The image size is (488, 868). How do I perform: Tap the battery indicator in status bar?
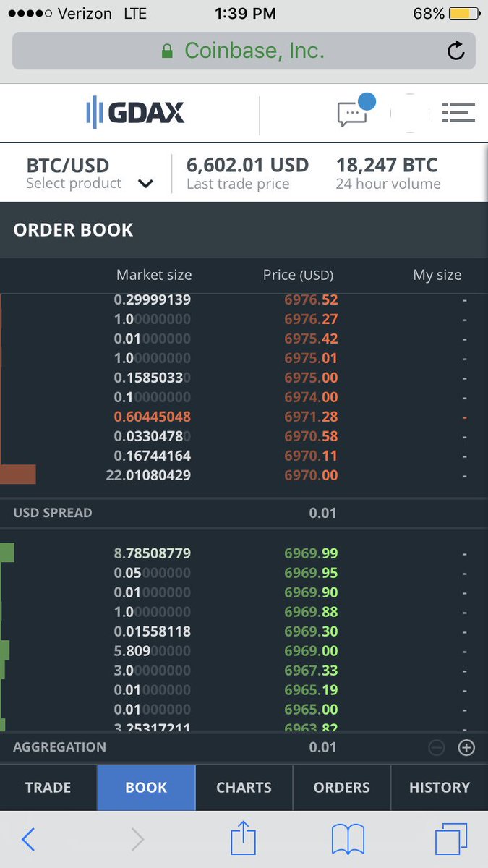pyautogui.click(x=463, y=14)
